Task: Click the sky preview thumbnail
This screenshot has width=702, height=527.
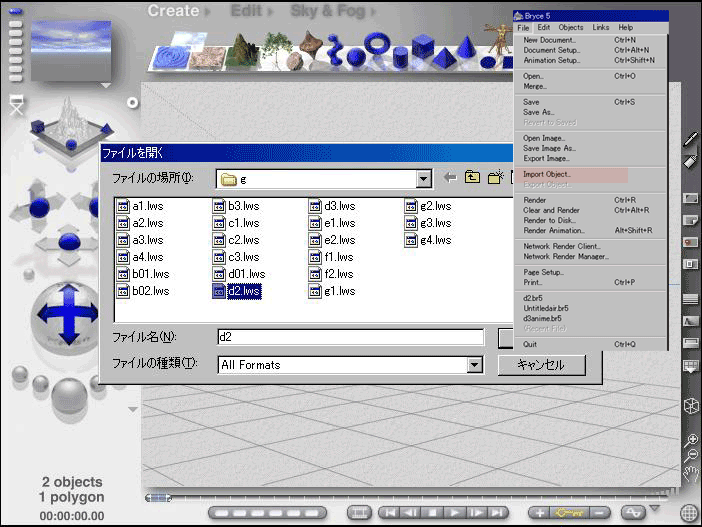Action: point(71,51)
